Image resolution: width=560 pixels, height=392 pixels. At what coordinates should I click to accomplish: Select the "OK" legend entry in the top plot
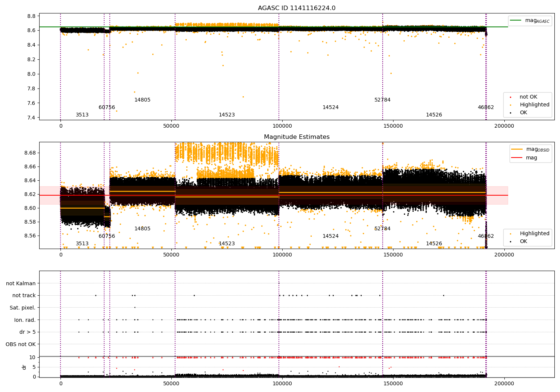pyautogui.click(x=523, y=113)
